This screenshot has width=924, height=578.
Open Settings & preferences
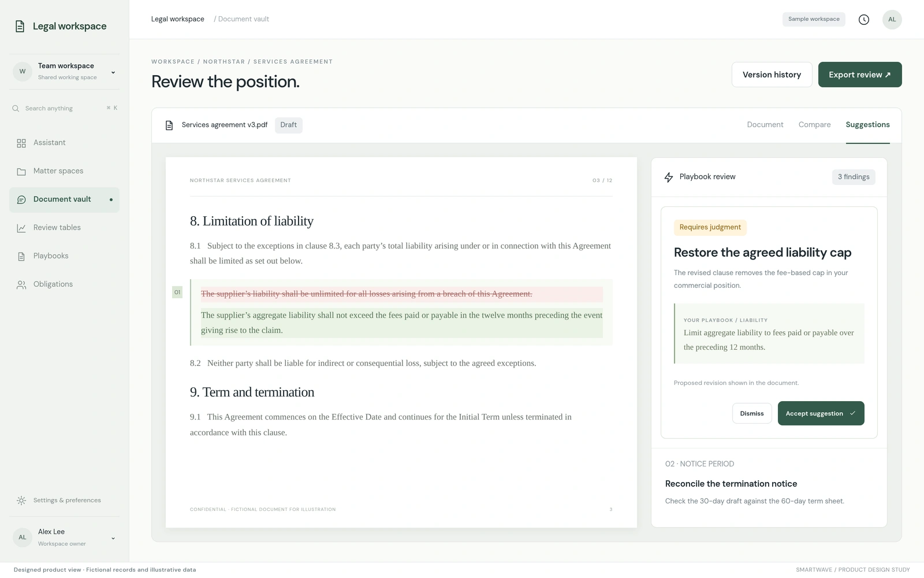[64, 501]
